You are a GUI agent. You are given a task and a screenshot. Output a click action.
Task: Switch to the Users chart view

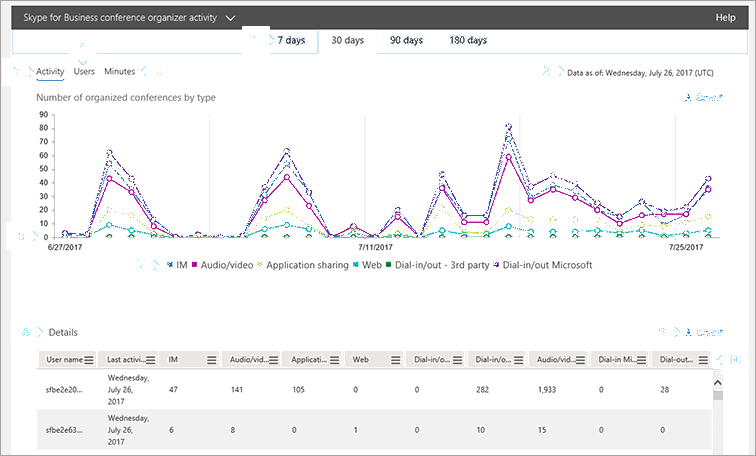(x=84, y=71)
